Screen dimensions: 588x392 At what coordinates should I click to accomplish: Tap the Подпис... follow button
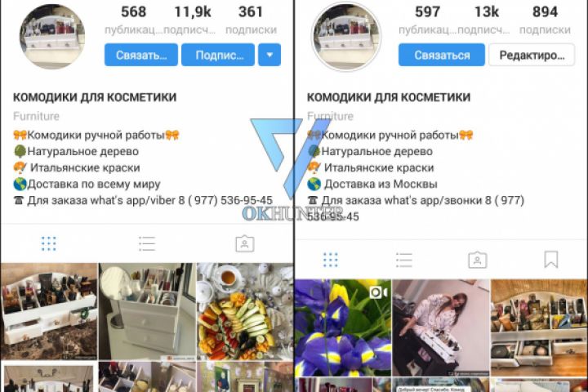pos(218,55)
